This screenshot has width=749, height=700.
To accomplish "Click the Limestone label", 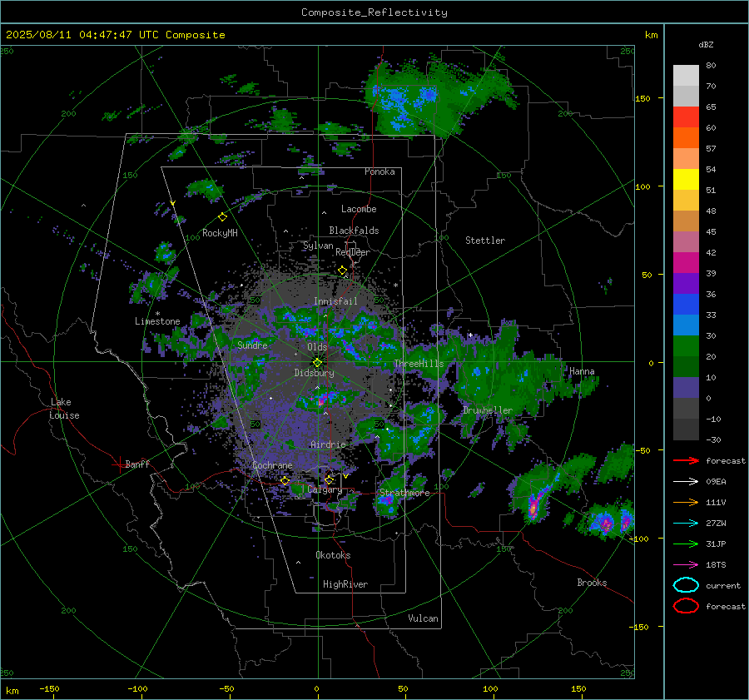I will coord(157,321).
